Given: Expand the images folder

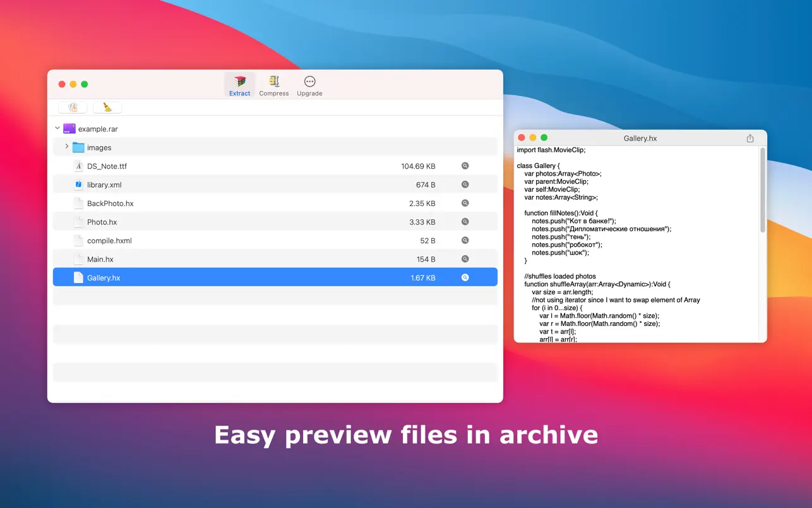Looking at the screenshot, I should [67, 147].
